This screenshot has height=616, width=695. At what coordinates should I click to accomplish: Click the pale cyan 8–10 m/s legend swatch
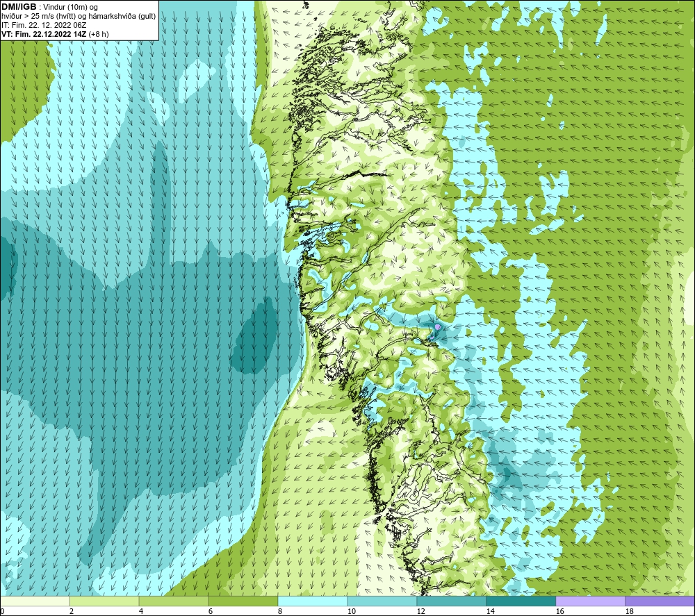313,601
